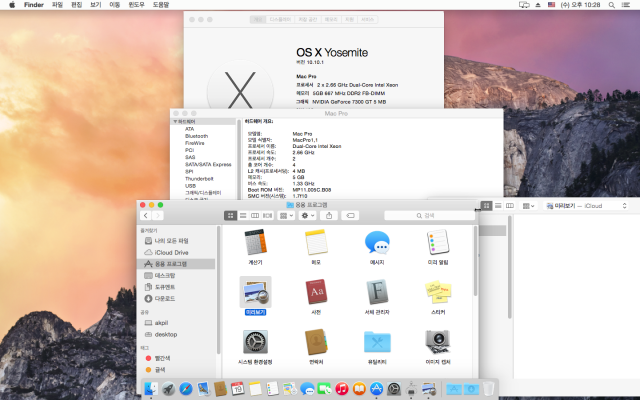Viewport: 640px width, 400px height.
Task: Open System Preferences (시스템 환경설정) in Applications window
Action: click(256, 342)
